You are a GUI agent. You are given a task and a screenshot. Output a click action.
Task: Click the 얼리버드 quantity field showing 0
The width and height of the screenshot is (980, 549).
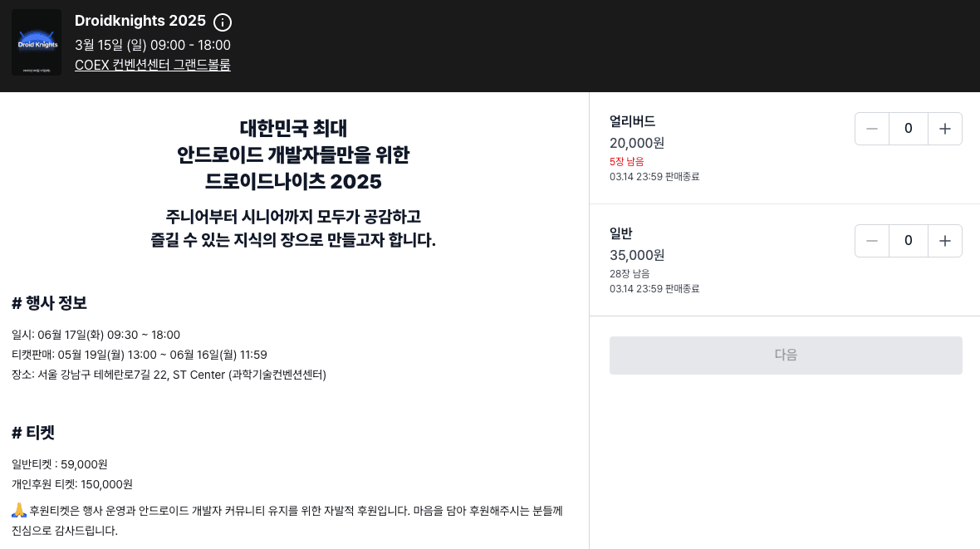[909, 128]
